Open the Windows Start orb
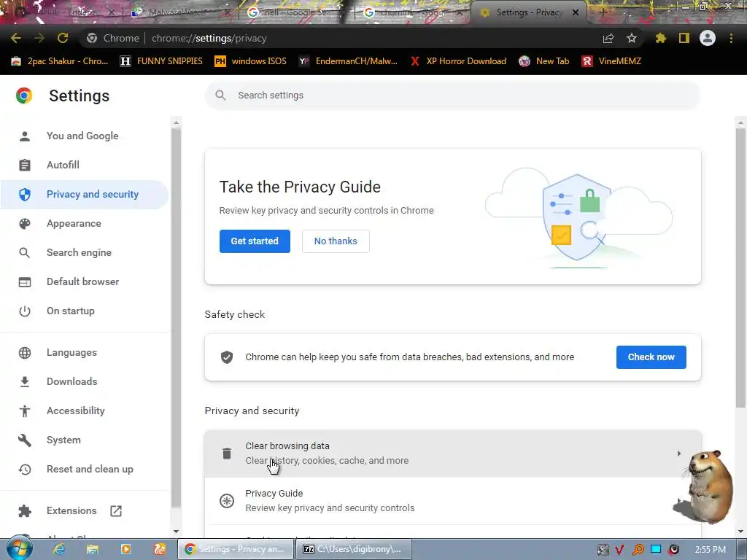 (x=20, y=549)
